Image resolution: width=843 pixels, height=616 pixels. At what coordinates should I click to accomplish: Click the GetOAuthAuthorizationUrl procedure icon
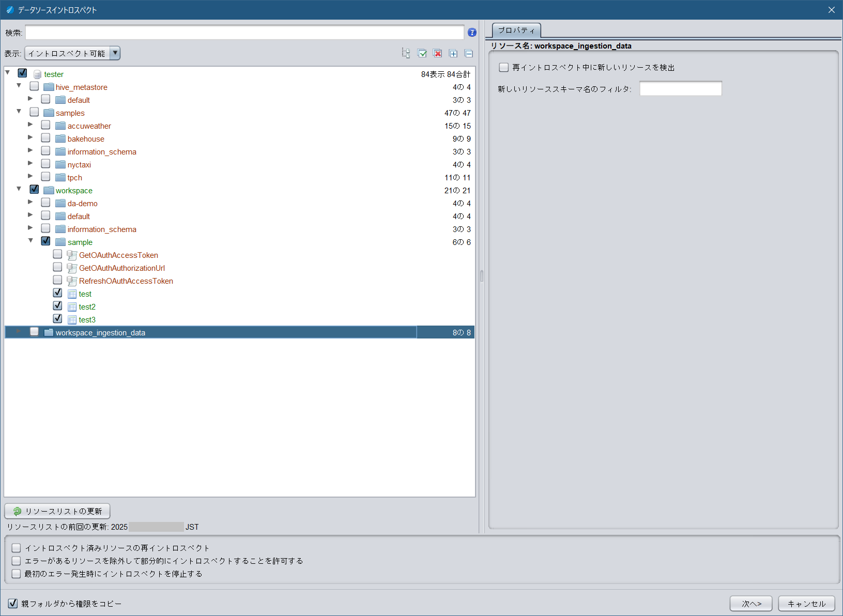72,268
